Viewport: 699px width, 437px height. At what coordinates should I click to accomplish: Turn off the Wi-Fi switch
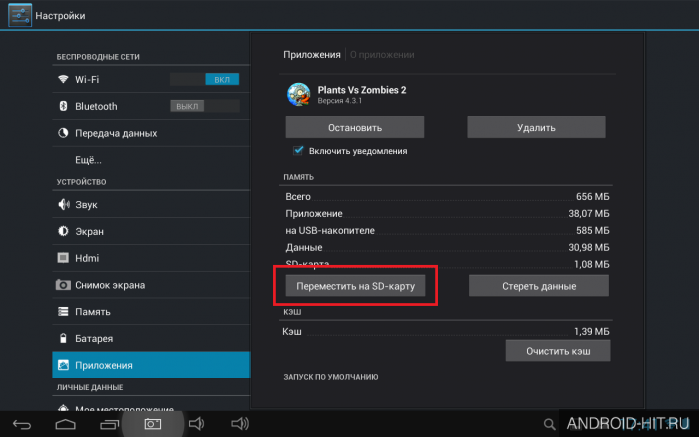pyautogui.click(x=205, y=79)
